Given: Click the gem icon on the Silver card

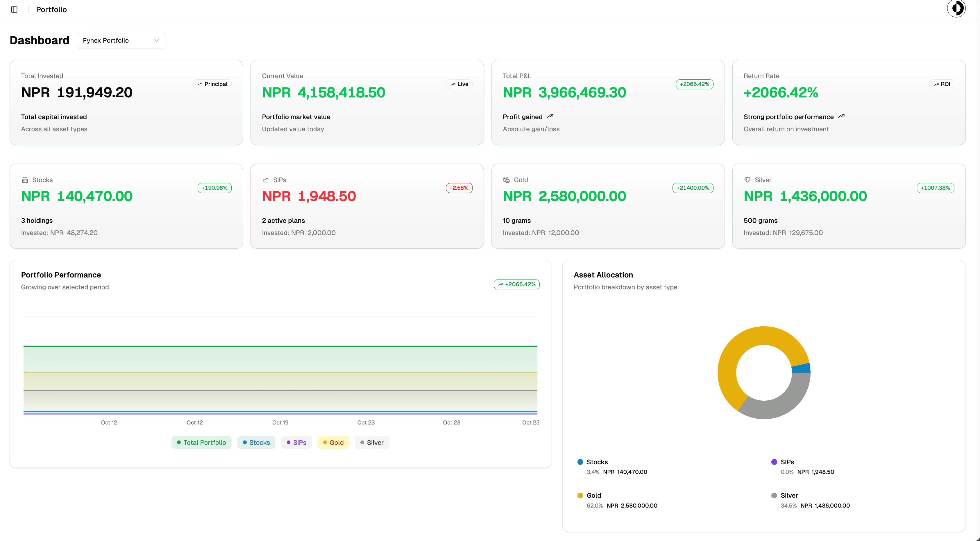Looking at the screenshot, I should pos(747,179).
